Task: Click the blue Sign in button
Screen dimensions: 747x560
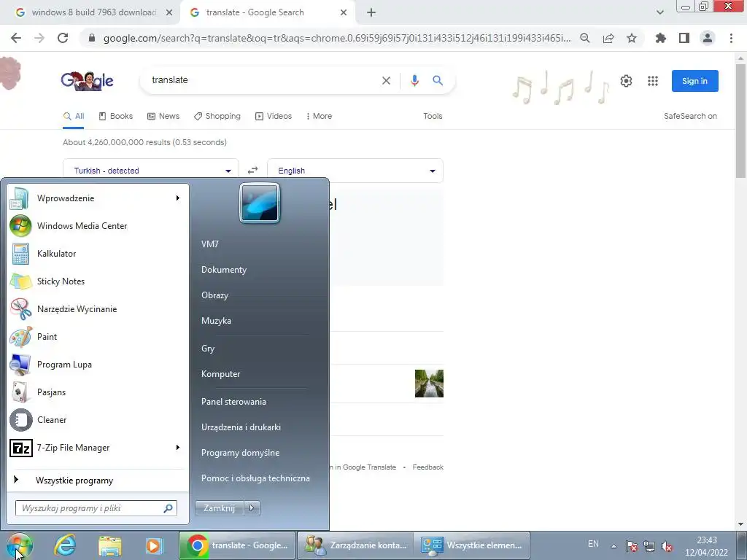Action: pyautogui.click(x=694, y=81)
